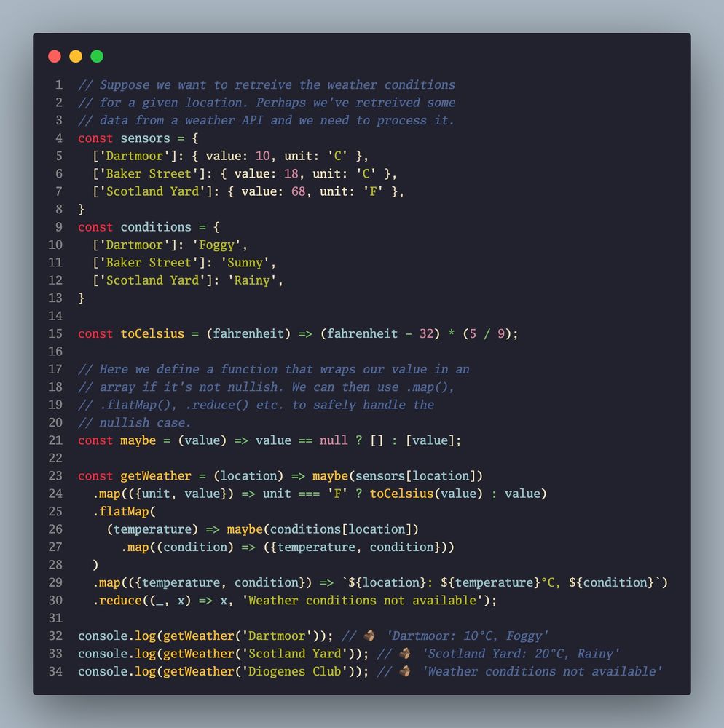Click the .flatMap method call on line 25
This screenshot has height=728, width=724.
(x=120, y=511)
